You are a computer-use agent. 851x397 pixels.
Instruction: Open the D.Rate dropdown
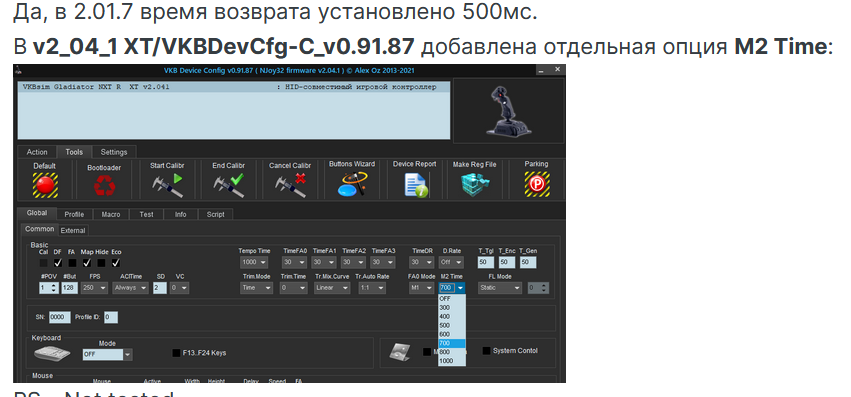point(452,263)
